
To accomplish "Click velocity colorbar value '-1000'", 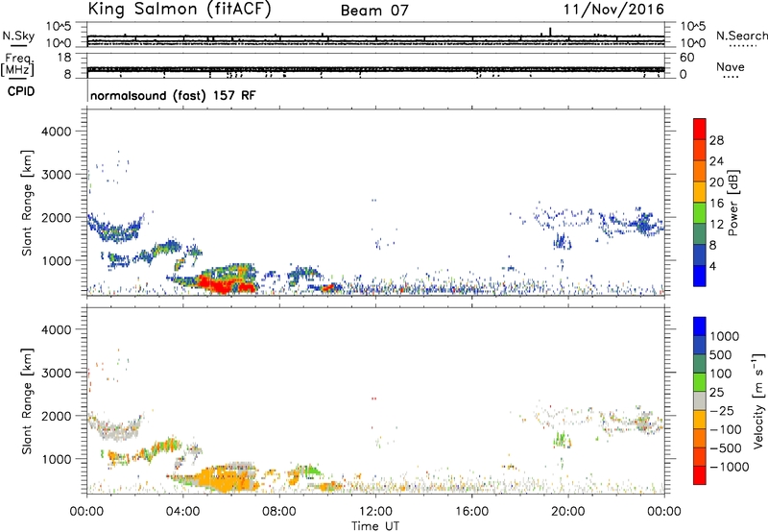I will coord(729,467).
